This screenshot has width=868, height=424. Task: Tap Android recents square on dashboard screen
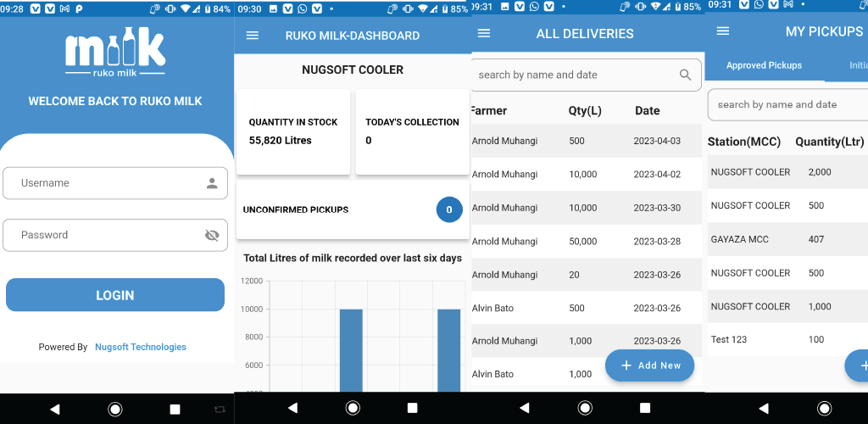[x=413, y=408]
